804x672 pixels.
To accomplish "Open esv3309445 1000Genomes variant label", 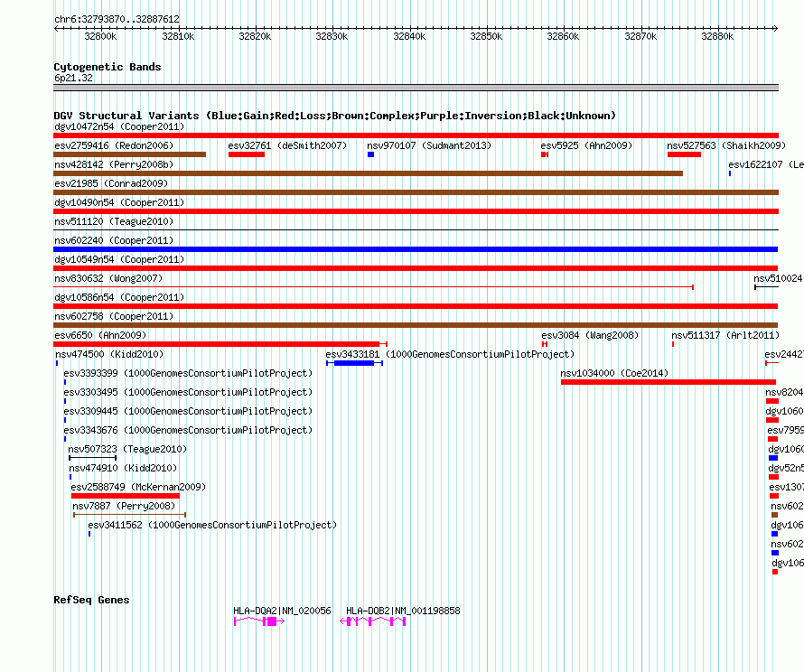I will [188, 411].
